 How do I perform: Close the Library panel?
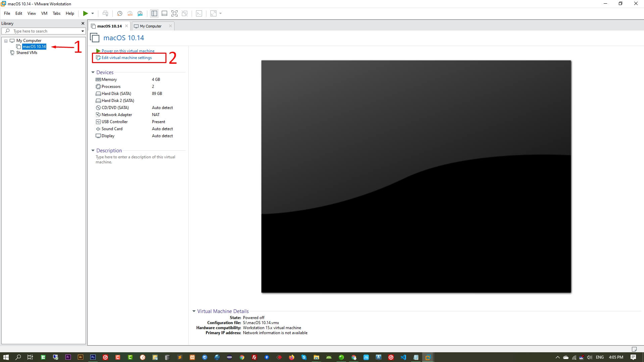pyautogui.click(x=83, y=23)
